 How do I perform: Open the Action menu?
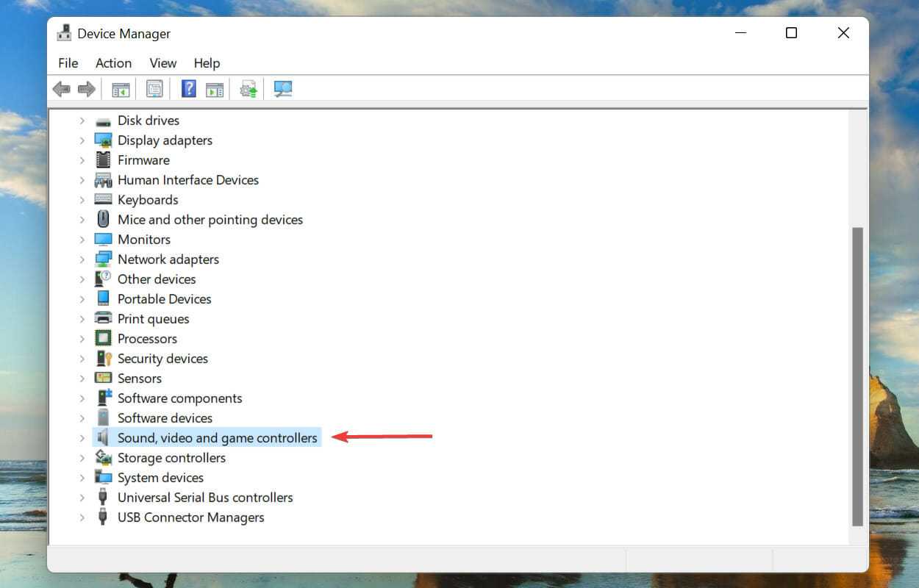coord(113,63)
